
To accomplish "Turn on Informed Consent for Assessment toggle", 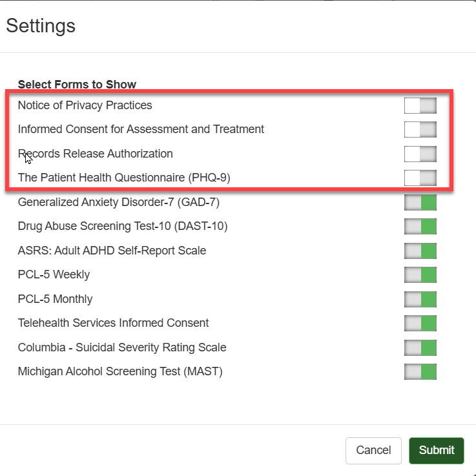I will pos(420,129).
